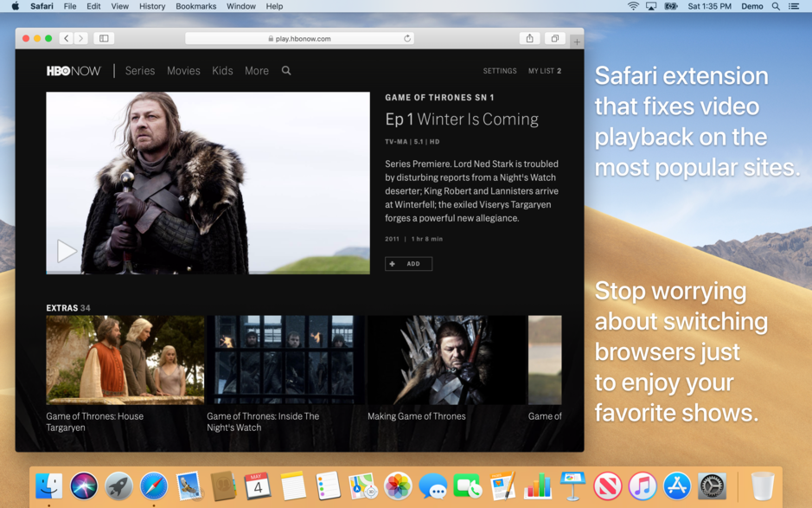The height and width of the screenshot is (508, 812).
Task: Open Pages in the Dock
Action: pos(502,486)
